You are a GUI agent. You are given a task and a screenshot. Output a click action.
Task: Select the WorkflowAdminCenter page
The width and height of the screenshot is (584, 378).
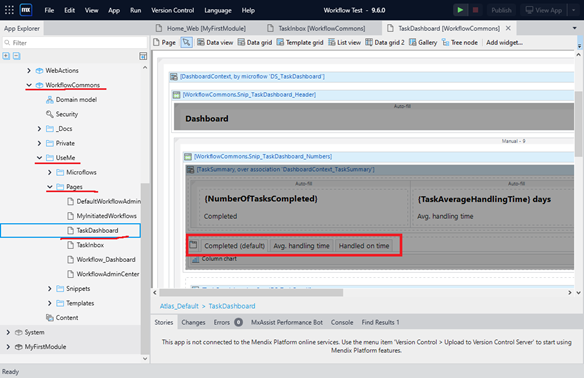click(103, 274)
